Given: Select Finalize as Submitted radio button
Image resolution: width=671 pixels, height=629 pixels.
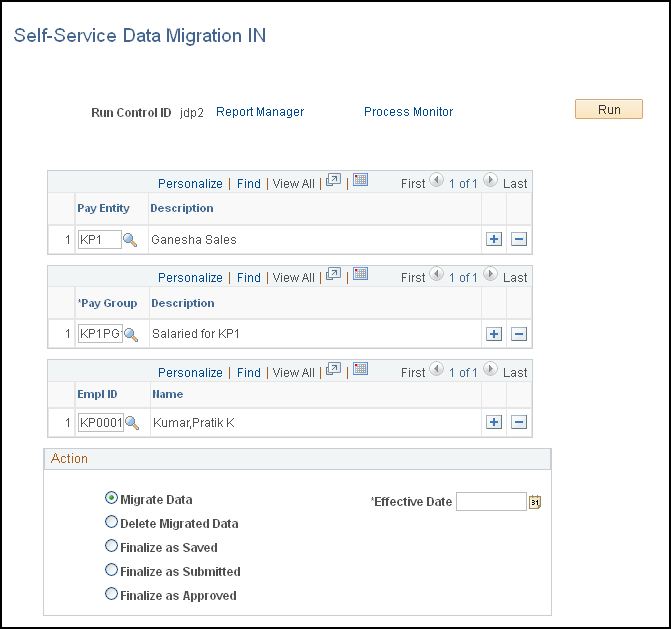Looking at the screenshot, I should 111,570.
